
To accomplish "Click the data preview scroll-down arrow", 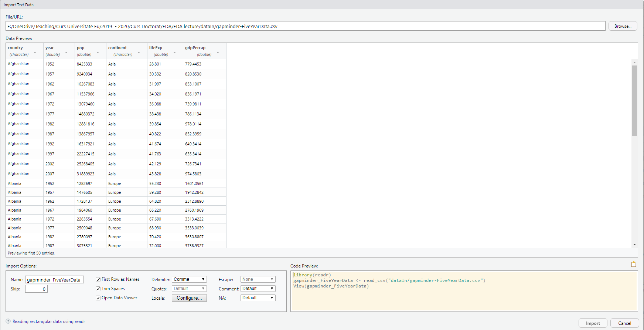I will [x=634, y=245].
